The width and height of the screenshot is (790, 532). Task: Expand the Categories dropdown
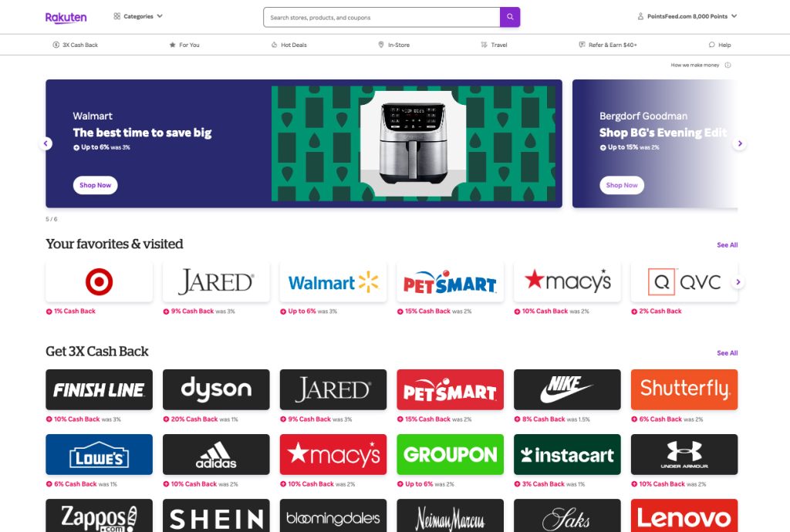pyautogui.click(x=138, y=16)
